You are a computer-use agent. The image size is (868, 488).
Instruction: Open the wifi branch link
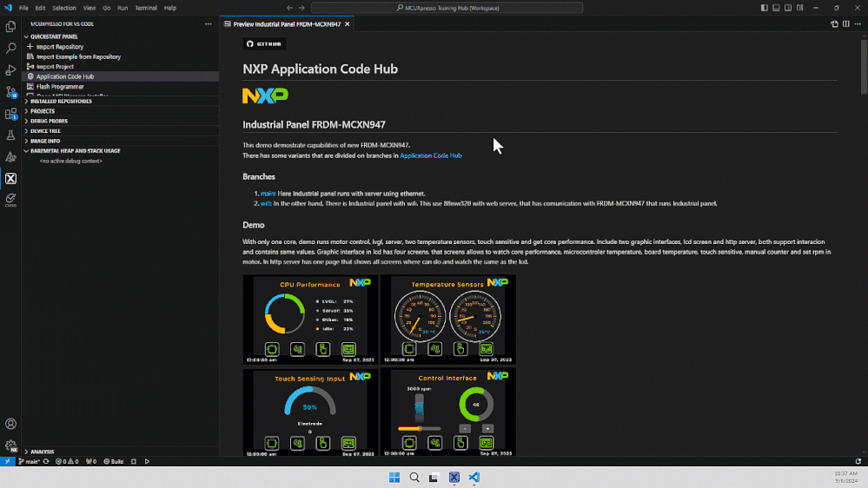(266, 203)
